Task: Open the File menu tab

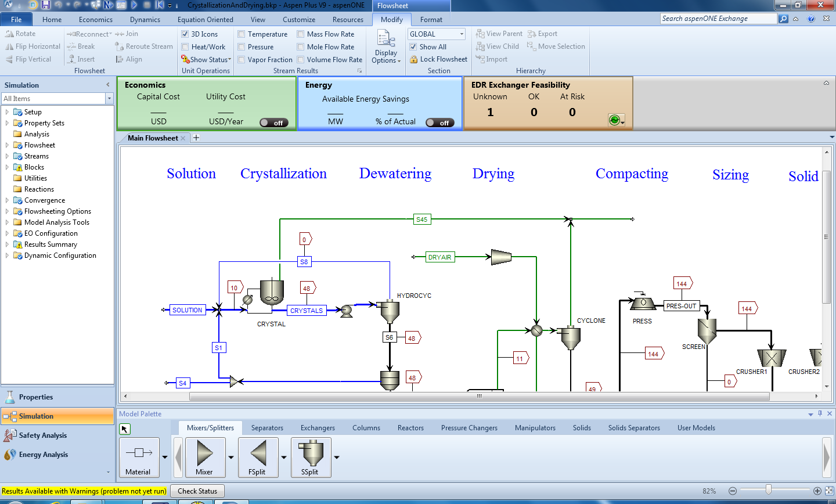Action: coord(16,20)
